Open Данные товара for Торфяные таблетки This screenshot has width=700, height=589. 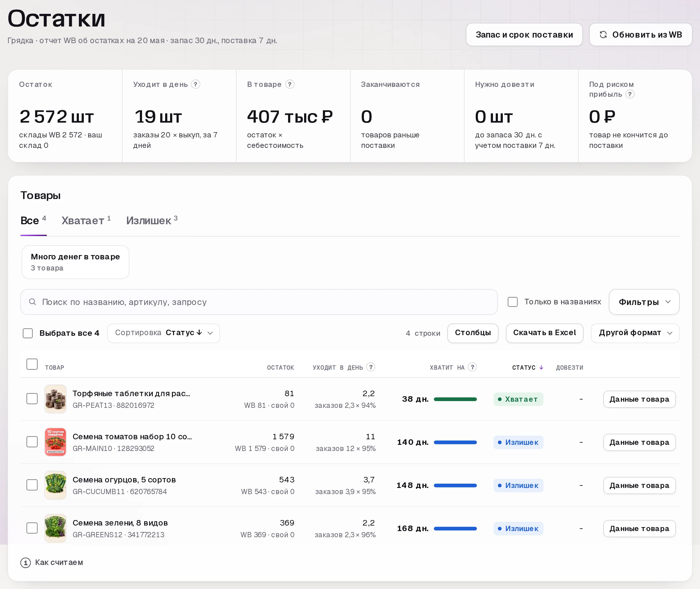click(639, 399)
